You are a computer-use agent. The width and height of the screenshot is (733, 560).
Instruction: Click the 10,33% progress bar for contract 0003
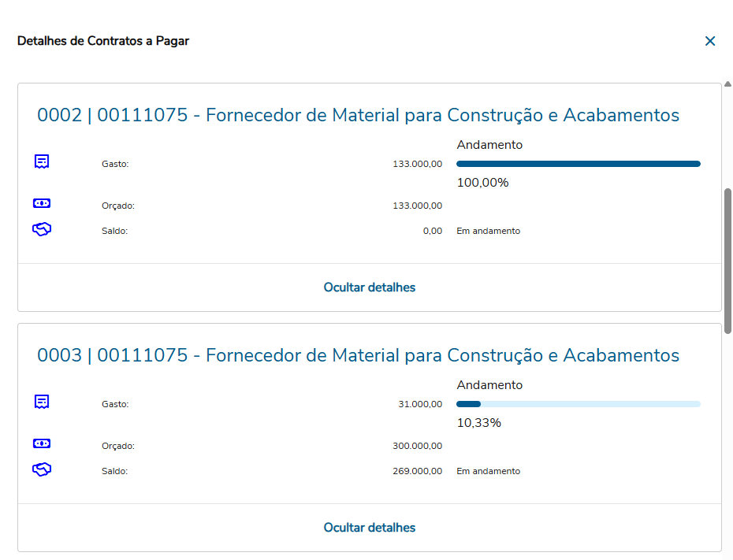578,404
